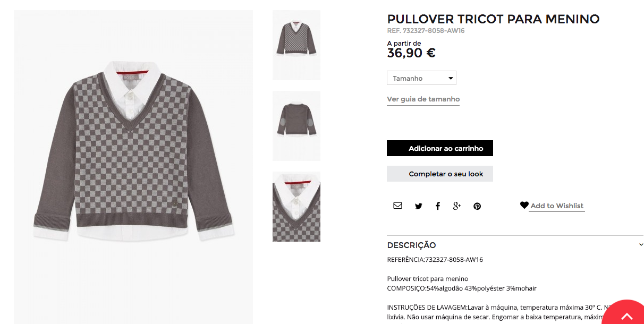Viewport: 644px width, 324px height.
Task: Pin the product on Pinterest
Action: 477,206
